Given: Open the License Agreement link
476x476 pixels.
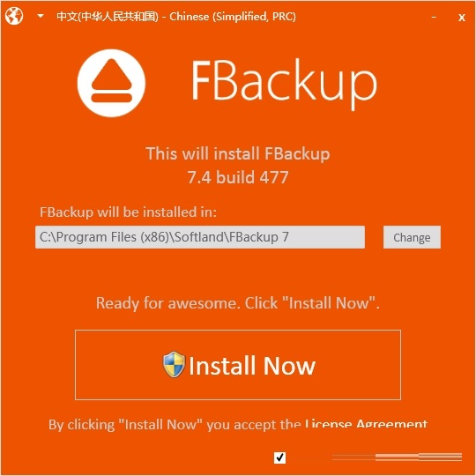Looking at the screenshot, I should coord(366,423).
